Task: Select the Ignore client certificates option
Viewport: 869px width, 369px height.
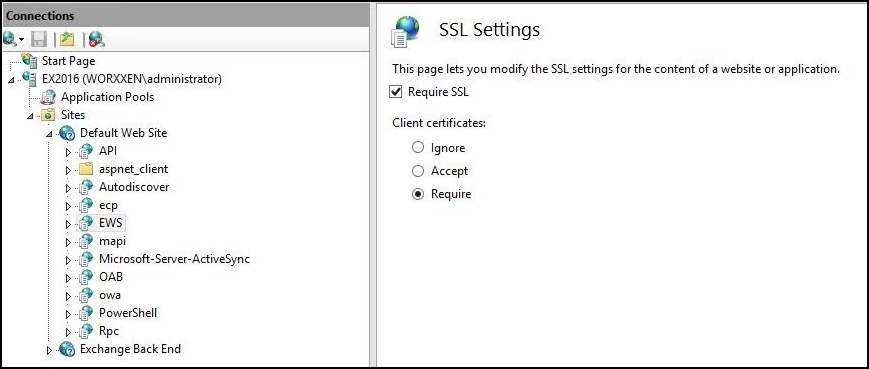Action: (x=418, y=148)
